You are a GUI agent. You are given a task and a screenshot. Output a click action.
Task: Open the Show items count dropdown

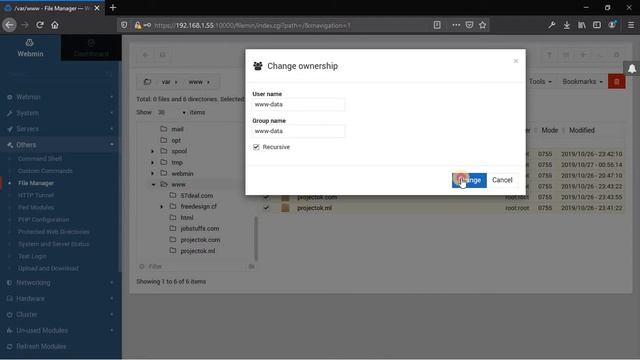(x=172, y=112)
